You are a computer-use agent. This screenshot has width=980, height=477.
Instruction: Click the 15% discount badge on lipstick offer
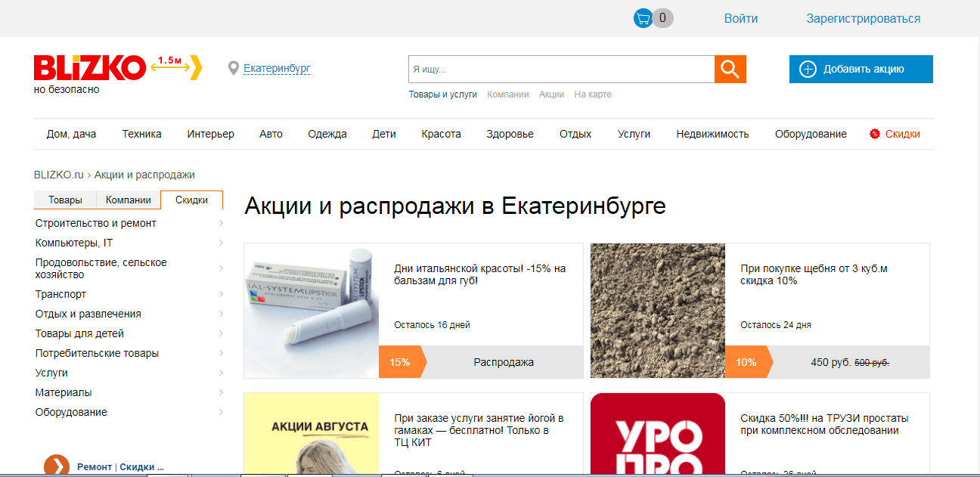[402, 362]
